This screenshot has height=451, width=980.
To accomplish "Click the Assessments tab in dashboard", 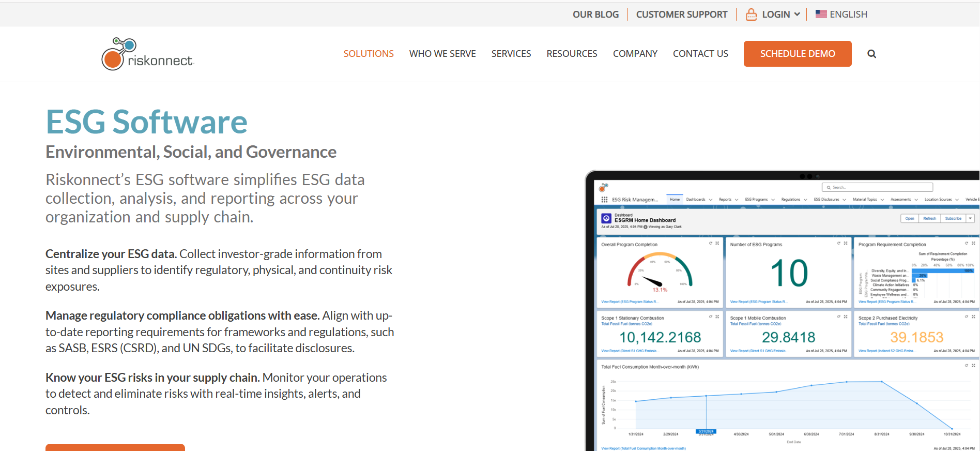I will (900, 200).
